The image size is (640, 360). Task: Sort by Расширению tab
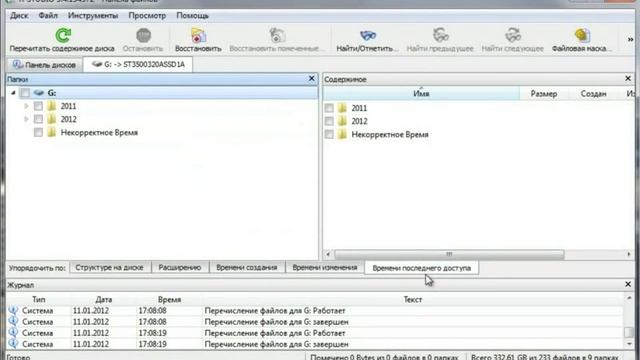(x=180, y=268)
